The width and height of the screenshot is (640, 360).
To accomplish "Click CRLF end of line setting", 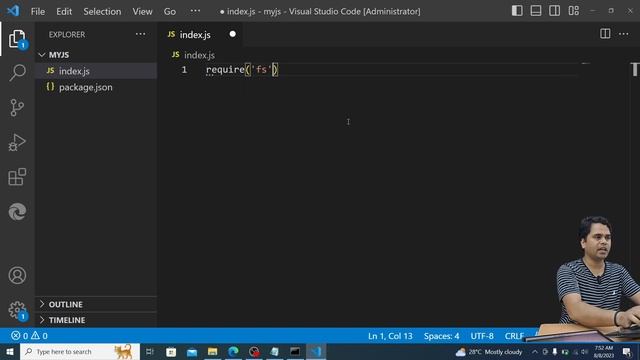I will (x=514, y=336).
